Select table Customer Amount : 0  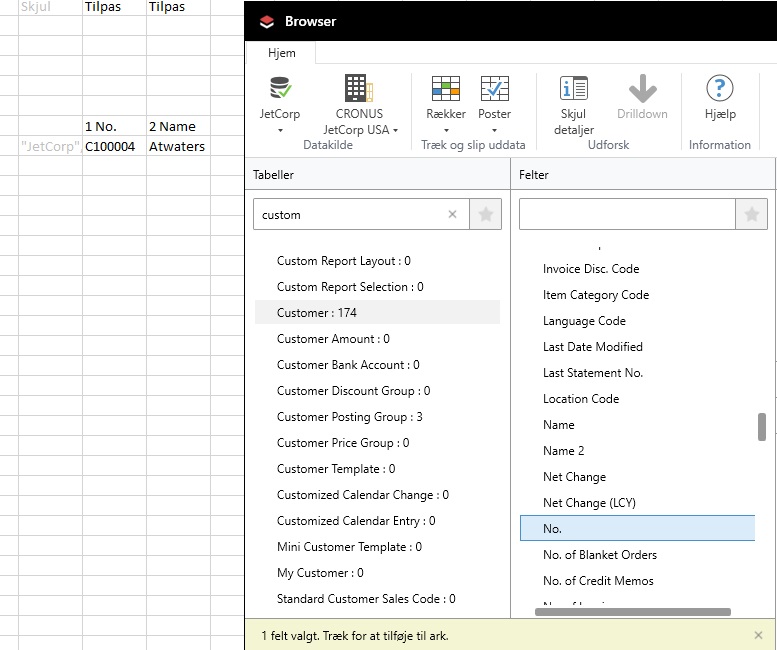[333, 339]
